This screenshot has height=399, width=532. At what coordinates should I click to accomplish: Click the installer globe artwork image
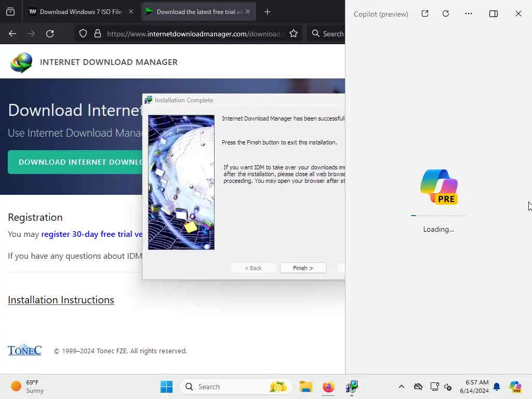[181, 182]
